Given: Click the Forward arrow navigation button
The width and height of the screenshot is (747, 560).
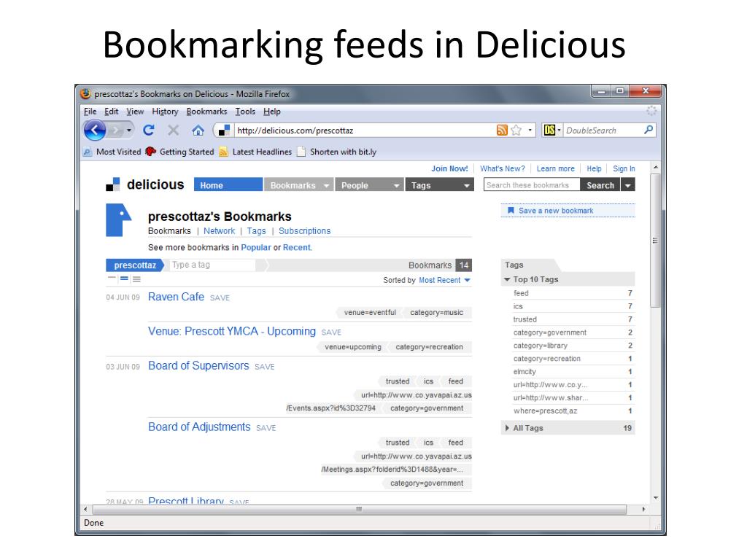Looking at the screenshot, I should pos(116,130).
